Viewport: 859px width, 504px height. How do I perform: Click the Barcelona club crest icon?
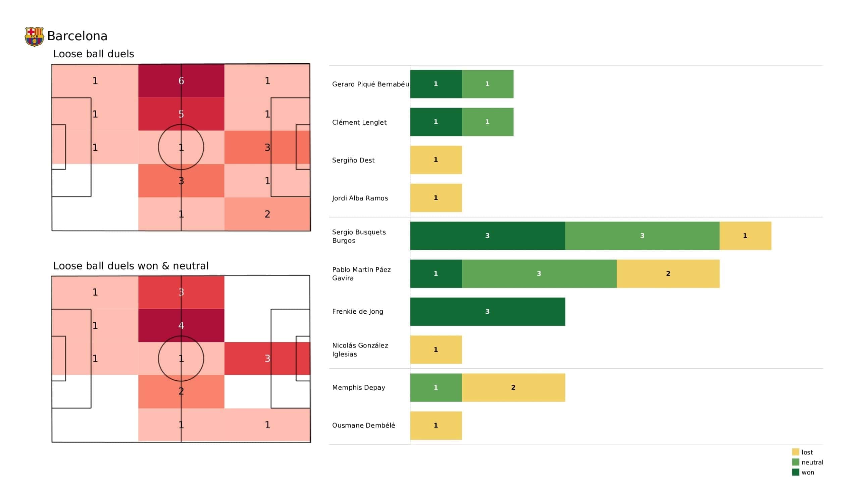pos(34,37)
